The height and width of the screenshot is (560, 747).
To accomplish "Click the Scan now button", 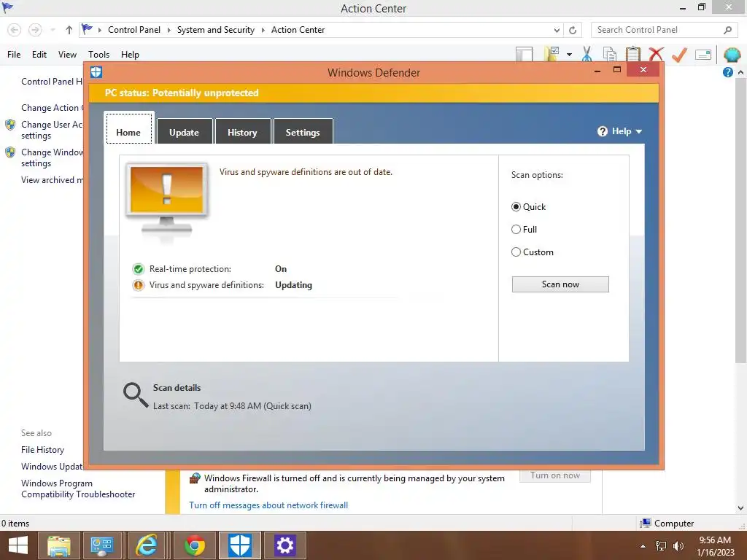I will pyautogui.click(x=560, y=284).
